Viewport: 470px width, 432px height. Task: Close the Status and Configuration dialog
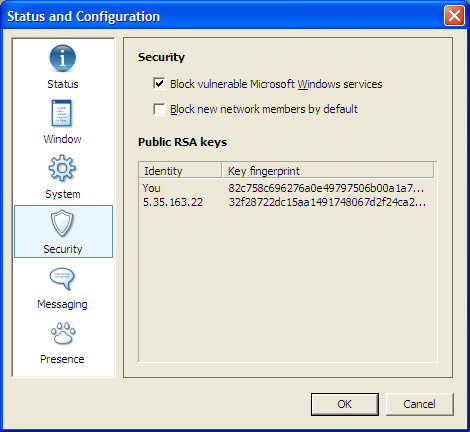coord(454,15)
